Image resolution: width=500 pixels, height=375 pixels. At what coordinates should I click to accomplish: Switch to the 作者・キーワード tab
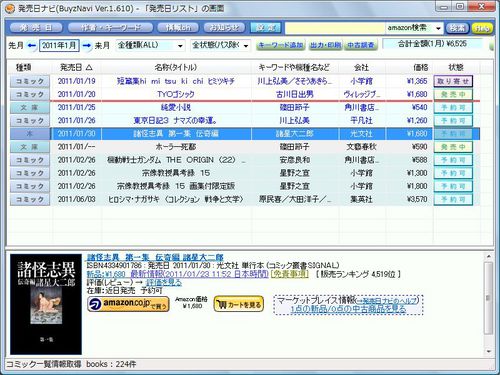click(x=110, y=28)
